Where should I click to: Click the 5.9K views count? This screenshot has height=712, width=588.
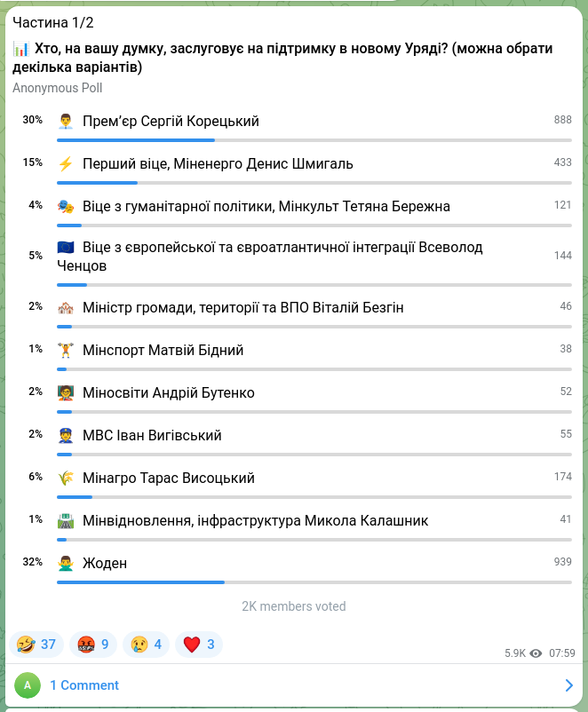point(515,653)
